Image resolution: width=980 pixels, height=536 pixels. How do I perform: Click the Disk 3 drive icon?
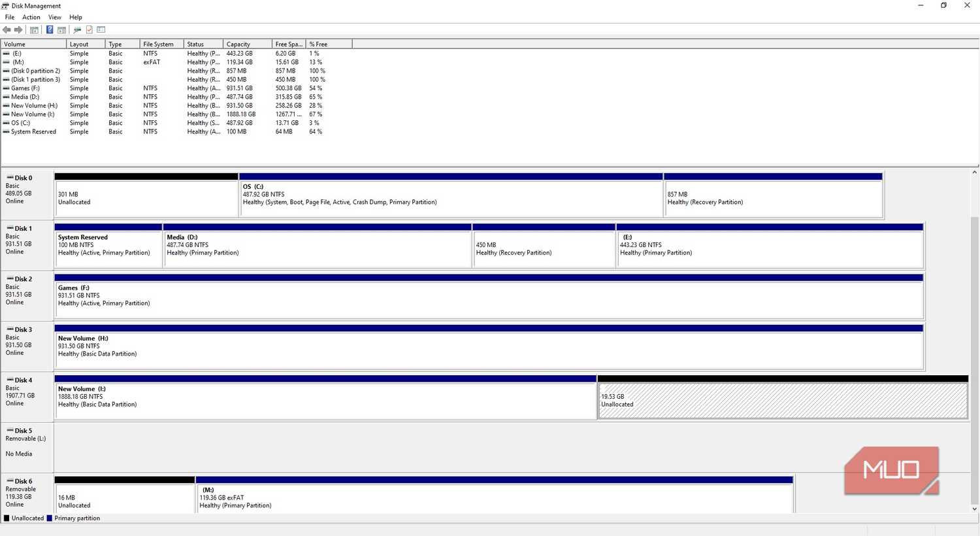coord(10,329)
